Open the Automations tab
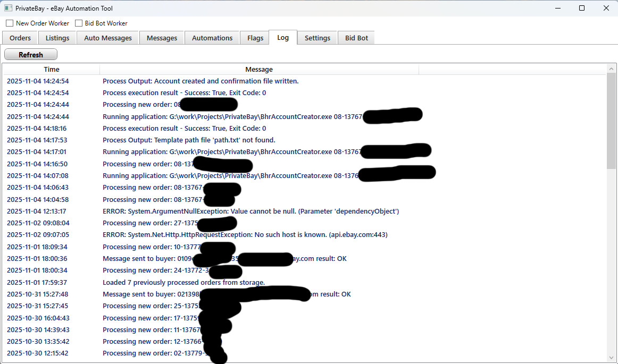This screenshot has height=364, width=618. [212, 38]
